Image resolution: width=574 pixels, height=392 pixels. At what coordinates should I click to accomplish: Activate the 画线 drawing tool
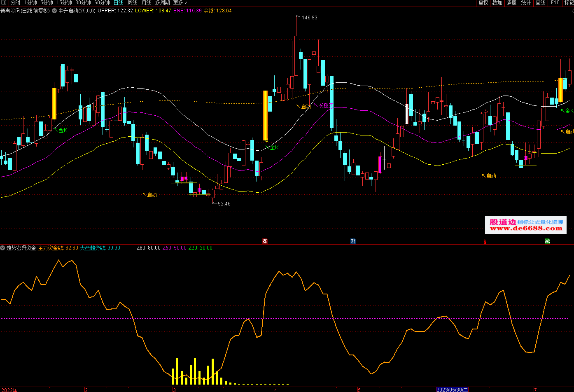click(540, 3)
